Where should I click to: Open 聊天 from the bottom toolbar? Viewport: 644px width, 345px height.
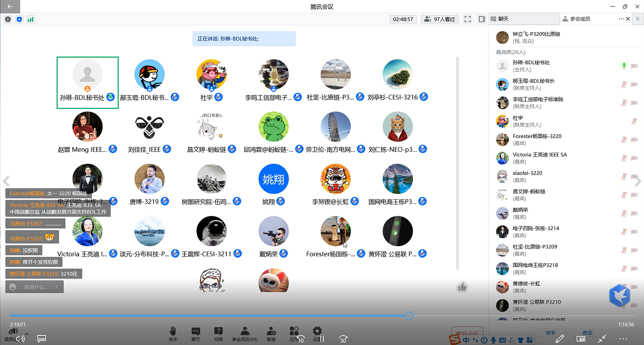[196, 334]
